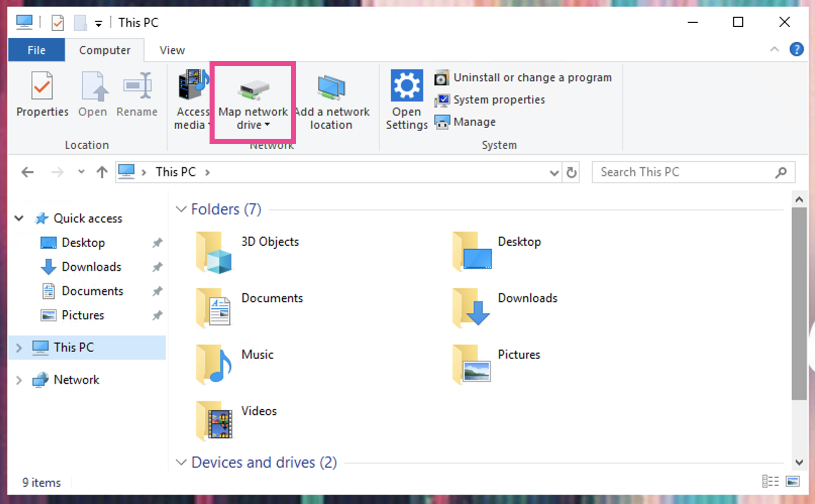This screenshot has width=815, height=504.
Task: Select Documents under Quick access
Action: click(92, 291)
